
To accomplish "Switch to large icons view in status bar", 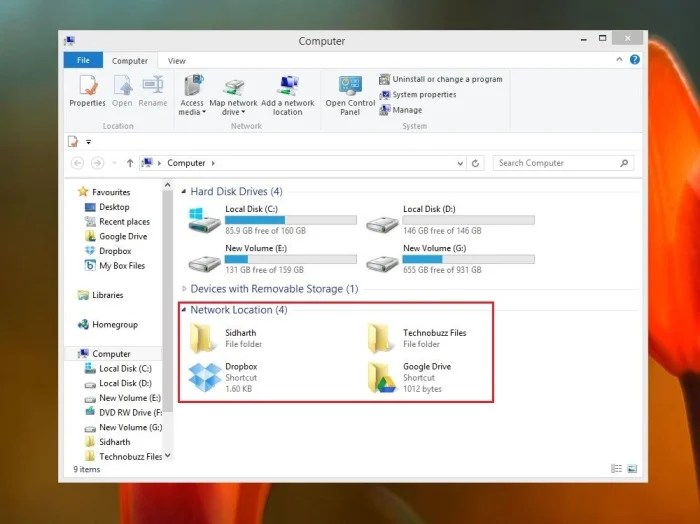I will [x=632, y=468].
